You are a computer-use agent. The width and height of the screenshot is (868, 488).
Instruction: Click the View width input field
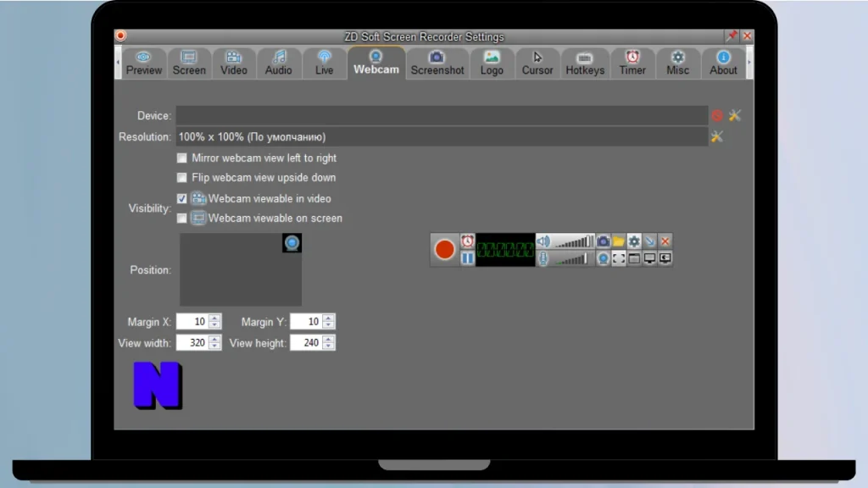pos(192,342)
